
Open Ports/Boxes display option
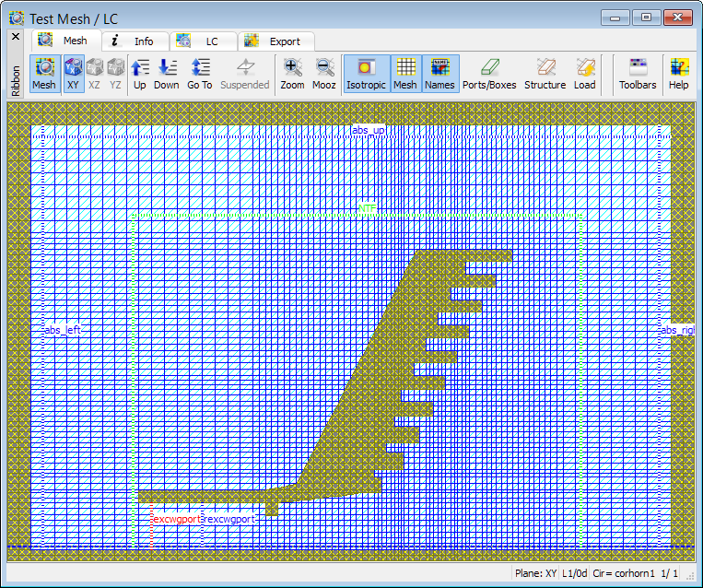[x=489, y=74]
